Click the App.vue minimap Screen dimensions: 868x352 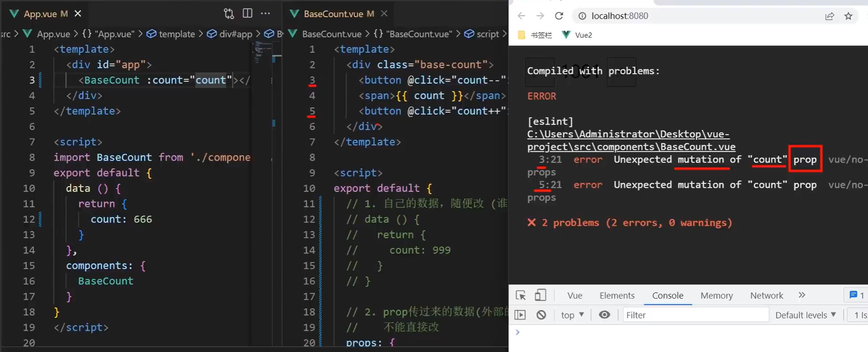coord(262,52)
